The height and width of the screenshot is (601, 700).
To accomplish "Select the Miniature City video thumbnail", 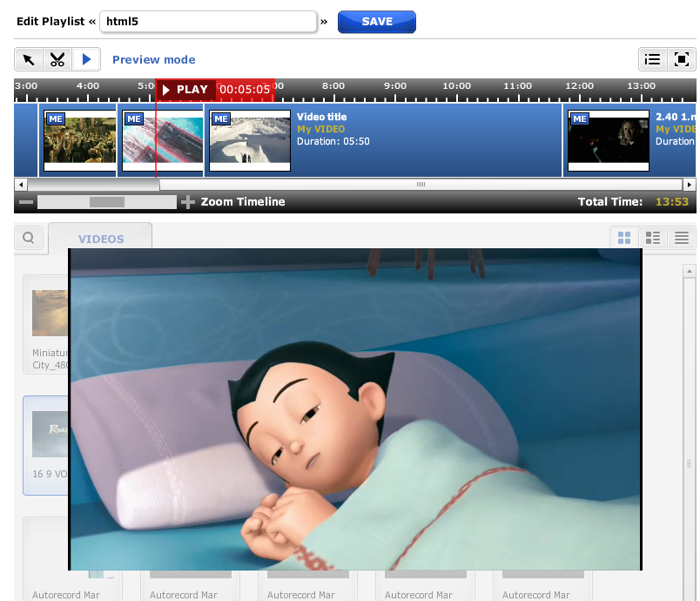I will [50, 313].
